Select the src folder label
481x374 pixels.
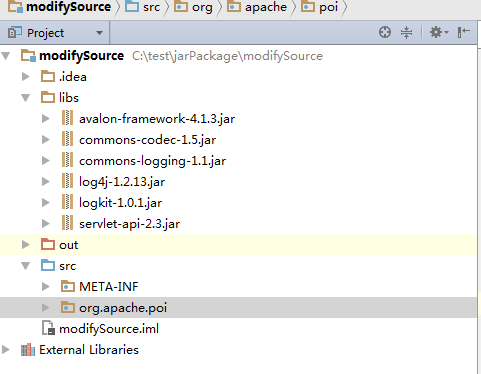67,266
